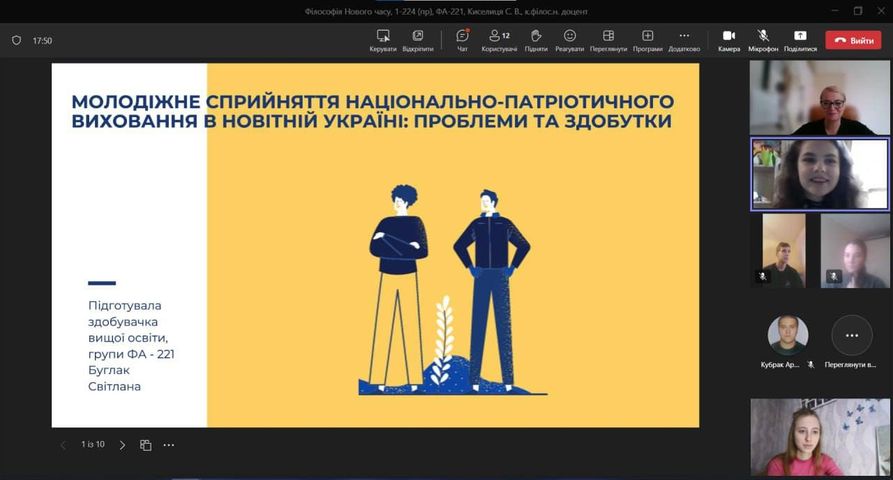Go to the next slide
893x480 pixels.
click(x=122, y=445)
